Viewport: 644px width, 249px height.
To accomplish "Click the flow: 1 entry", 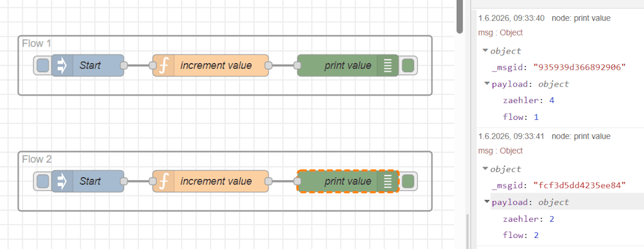I will pyautogui.click(x=520, y=117).
